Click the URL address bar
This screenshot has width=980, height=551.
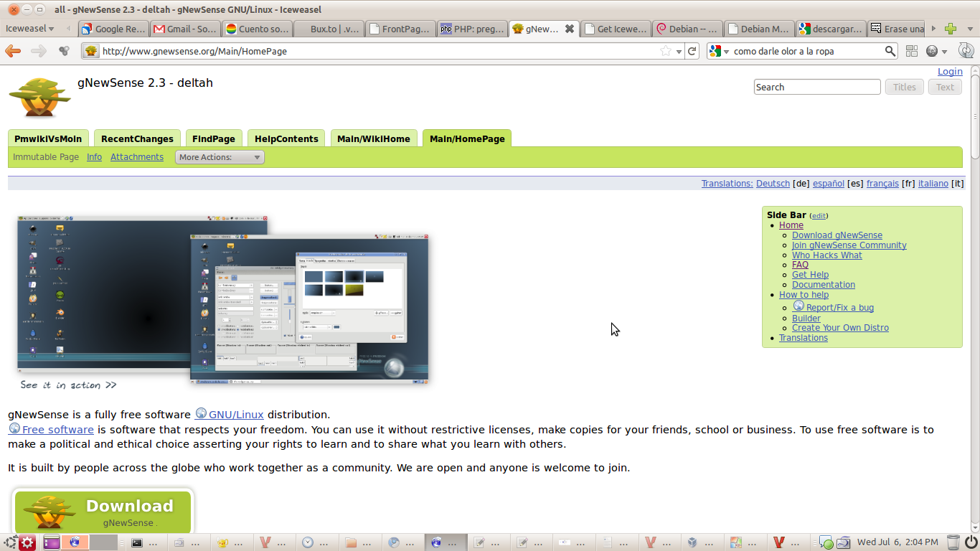[379, 51]
